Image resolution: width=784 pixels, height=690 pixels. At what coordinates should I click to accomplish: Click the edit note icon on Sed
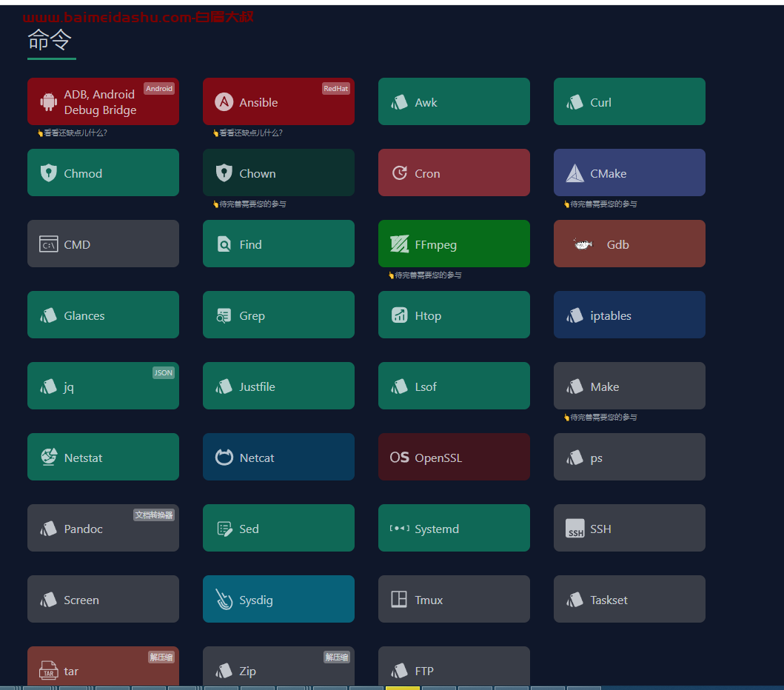coord(224,529)
